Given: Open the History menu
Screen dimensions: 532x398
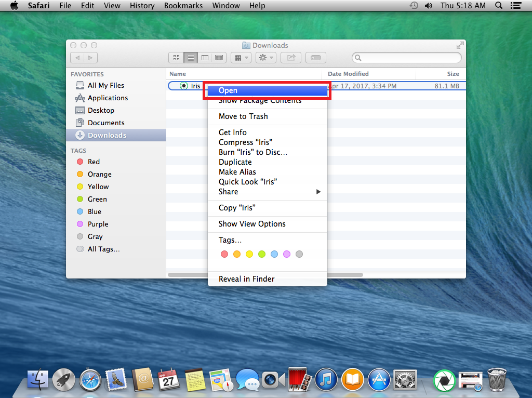Looking at the screenshot, I should 142,5.
